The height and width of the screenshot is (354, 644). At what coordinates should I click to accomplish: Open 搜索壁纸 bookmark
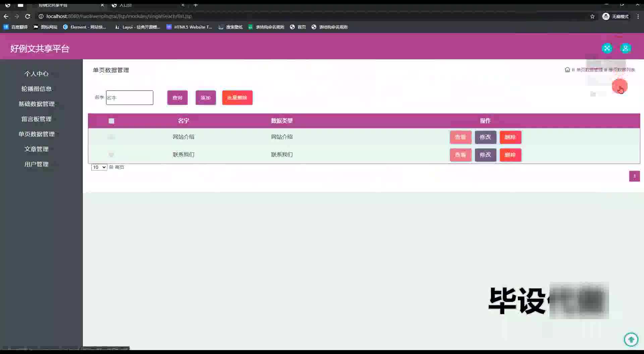click(230, 27)
